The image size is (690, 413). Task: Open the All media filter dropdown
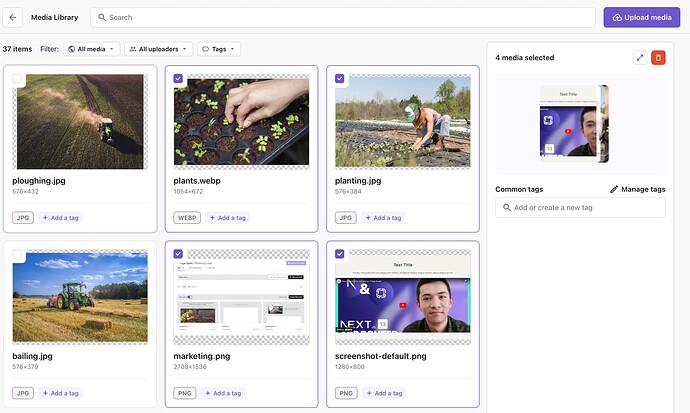[x=92, y=49]
